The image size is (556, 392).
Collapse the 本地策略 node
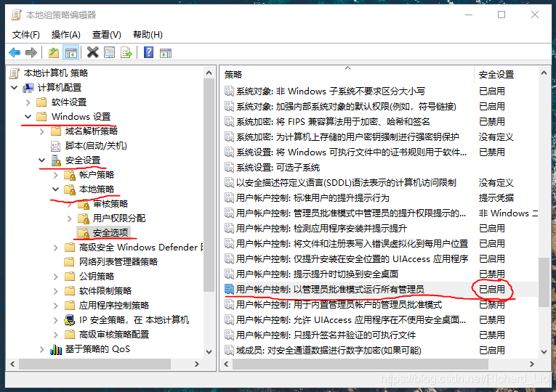click(56, 189)
